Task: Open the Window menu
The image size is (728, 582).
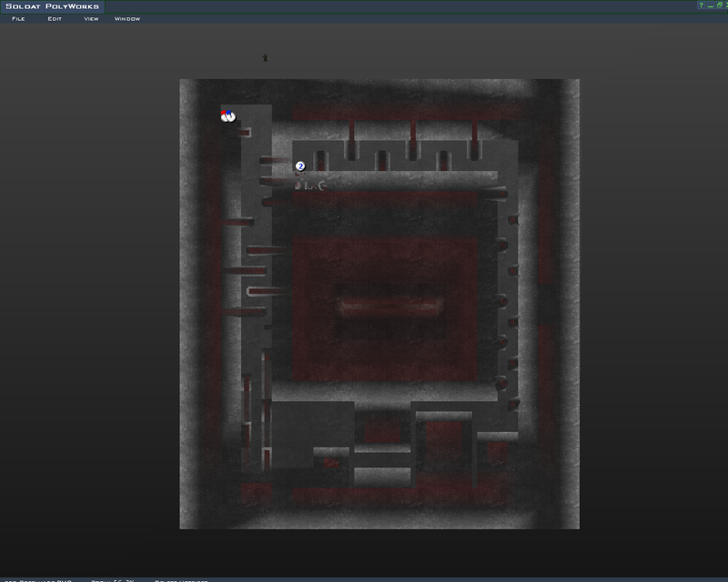Action: coord(127,18)
